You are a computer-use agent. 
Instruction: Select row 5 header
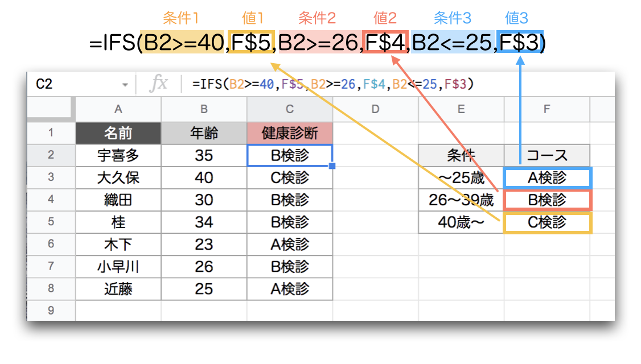51,222
